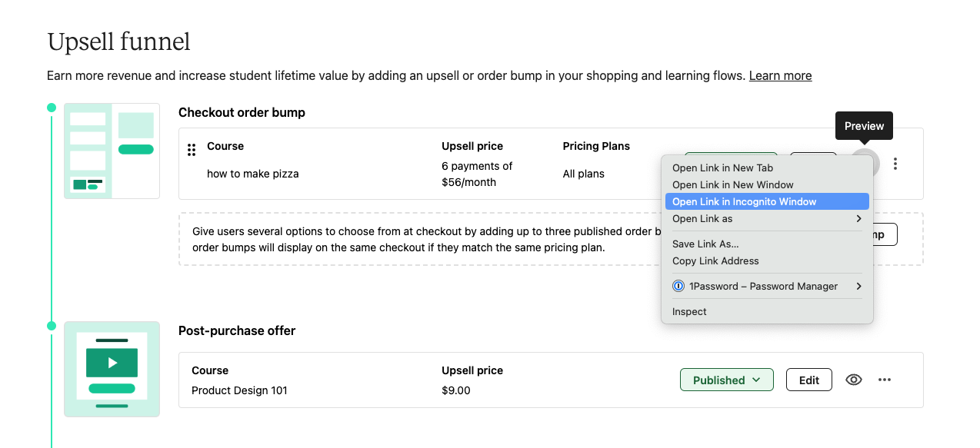
Task: Open horizontal three-dot menu for post-purchase offer
Action: [885, 380]
